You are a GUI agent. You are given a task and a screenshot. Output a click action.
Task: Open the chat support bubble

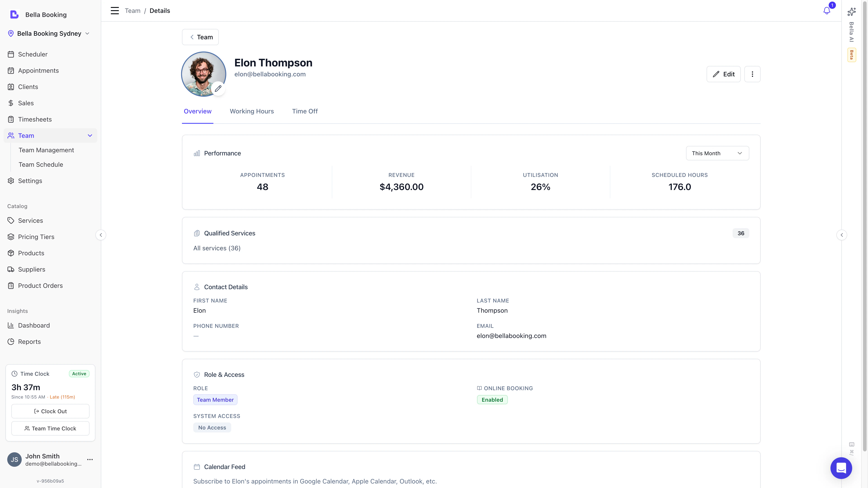coord(841,468)
